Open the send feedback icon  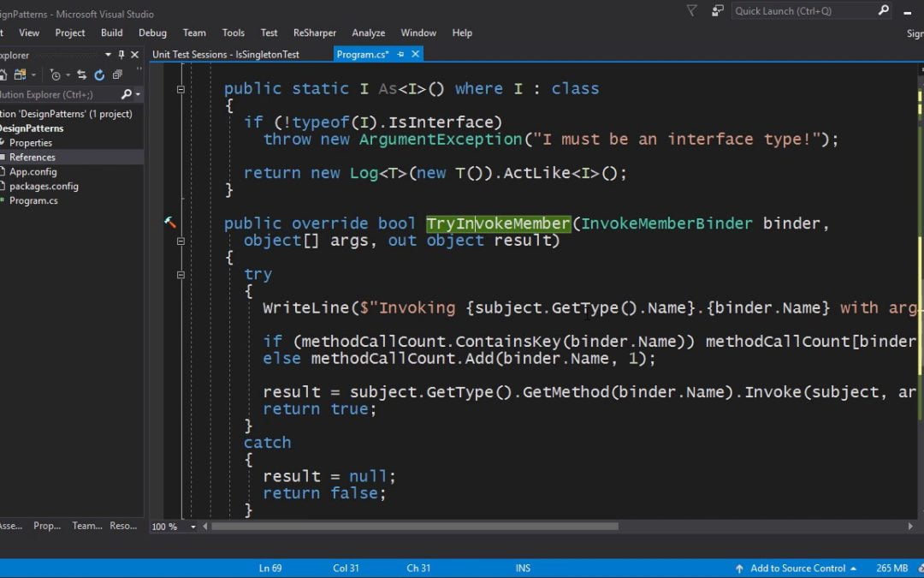click(x=717, y=10)
